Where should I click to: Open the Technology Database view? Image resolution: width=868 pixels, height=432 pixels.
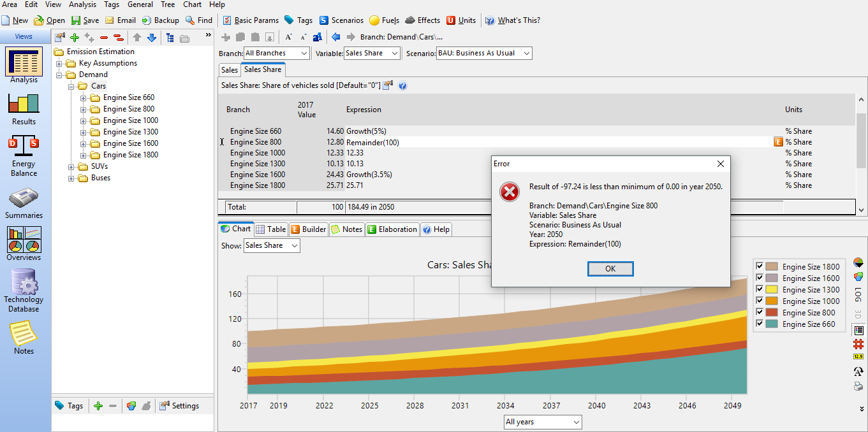pos(24,290)
